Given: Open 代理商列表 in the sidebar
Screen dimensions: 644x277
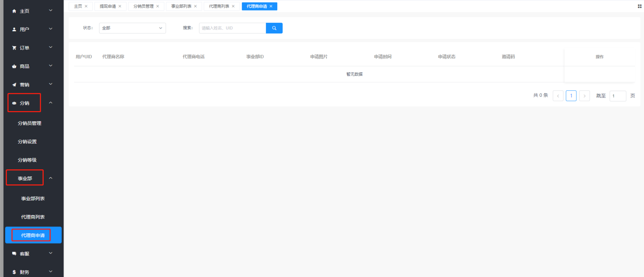Looking at the screenshot, I should coord(33,217).
